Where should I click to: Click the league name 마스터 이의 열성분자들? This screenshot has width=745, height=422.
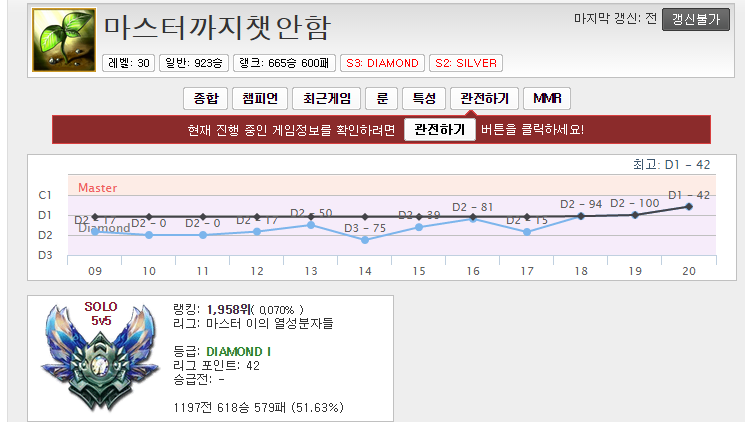270,323
